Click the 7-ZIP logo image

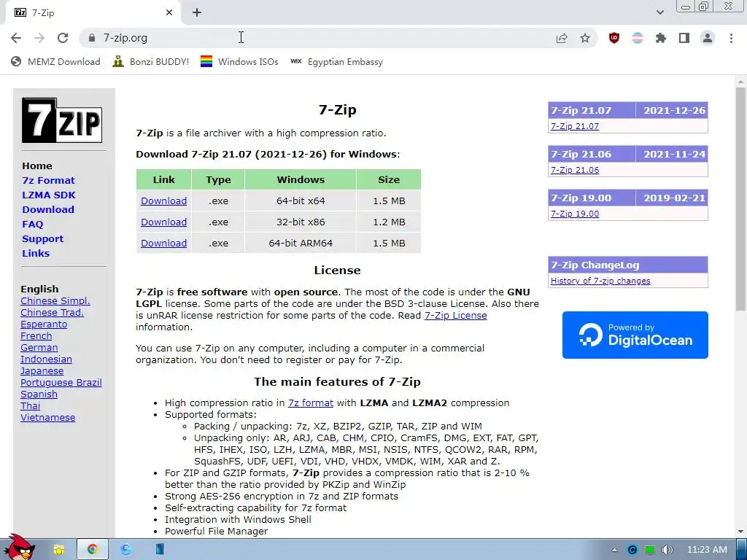click(x=62, y=120)
